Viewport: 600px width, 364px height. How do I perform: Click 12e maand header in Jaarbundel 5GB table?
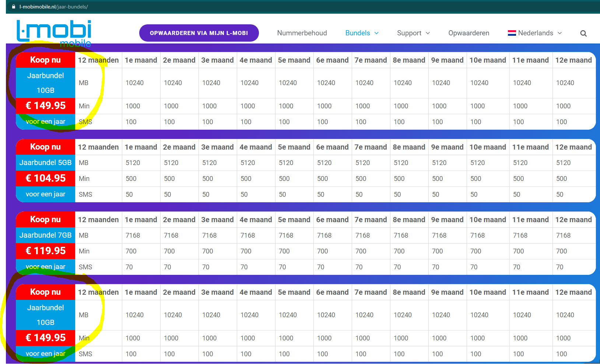tap(573, 147)
